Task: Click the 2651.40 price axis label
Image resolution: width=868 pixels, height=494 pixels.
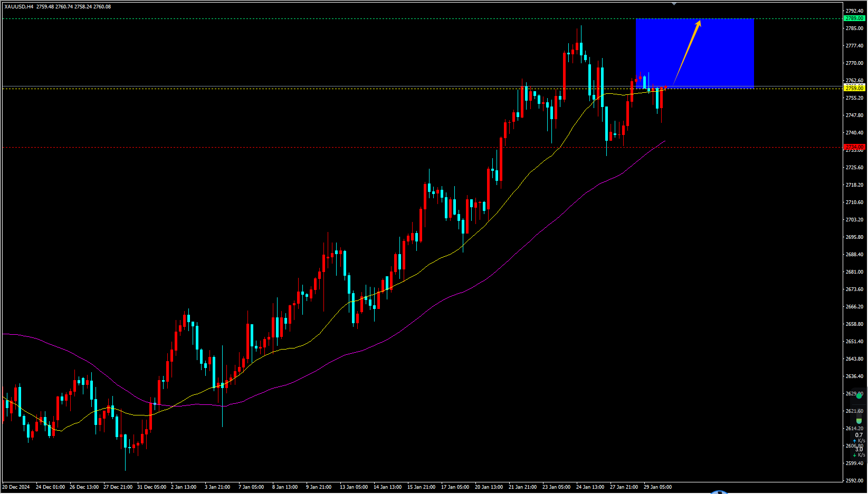Action: click(854, 341)
